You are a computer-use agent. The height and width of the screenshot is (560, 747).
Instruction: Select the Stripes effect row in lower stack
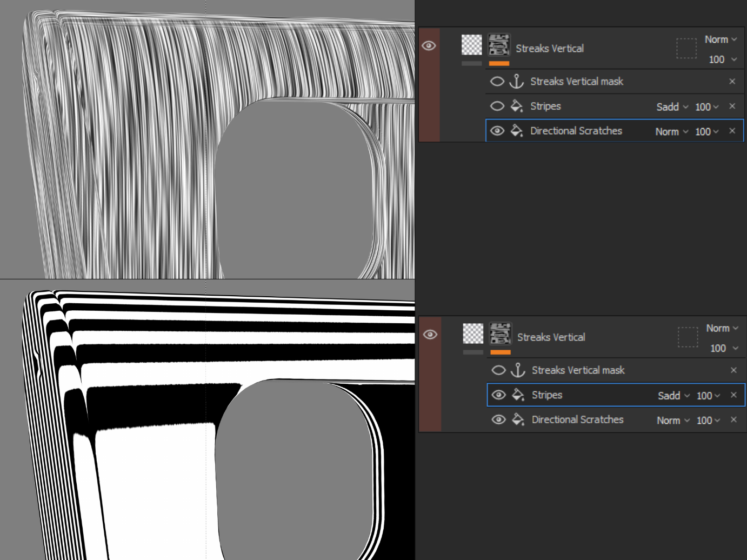(616, 395)
